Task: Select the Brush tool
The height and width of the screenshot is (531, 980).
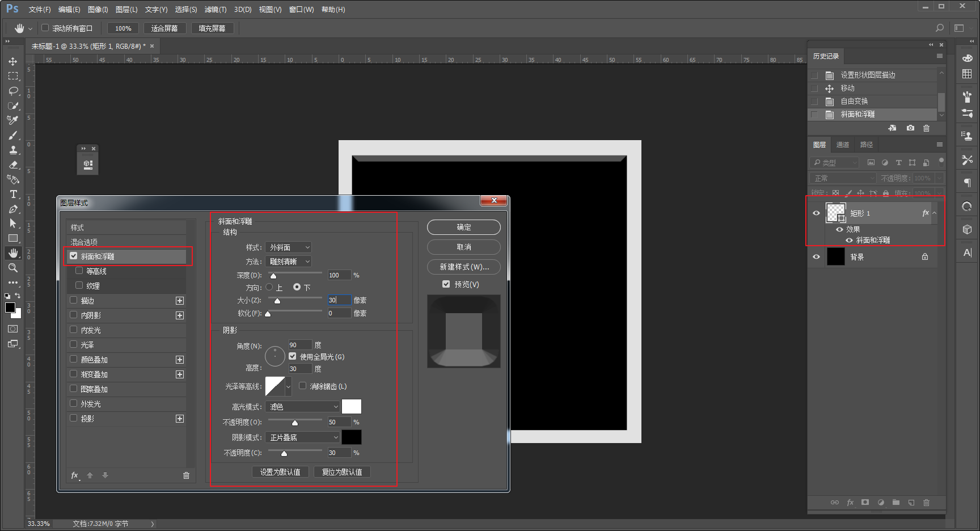Action: pyautogui.click(x=13, y=135)
